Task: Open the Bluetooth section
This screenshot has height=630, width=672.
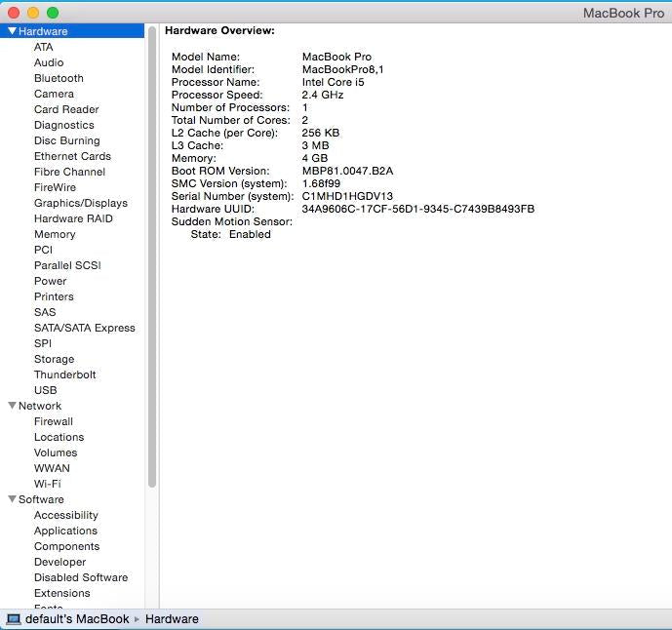Action: point(59,78)
